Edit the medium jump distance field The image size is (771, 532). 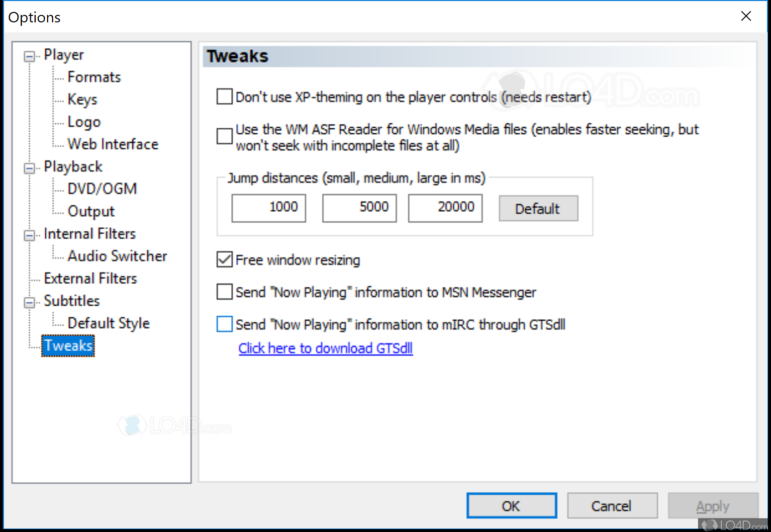tap(359, 208)
